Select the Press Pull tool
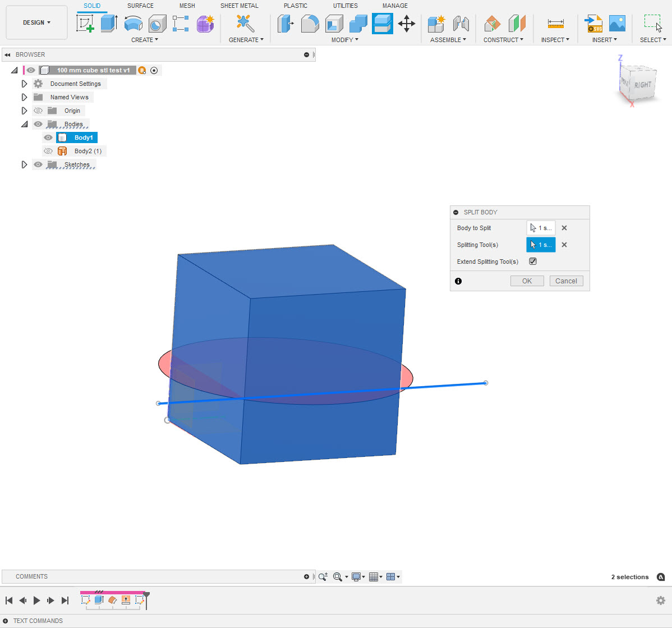Image resolution: width=672 pixels, height=628 pixels. 287,24
